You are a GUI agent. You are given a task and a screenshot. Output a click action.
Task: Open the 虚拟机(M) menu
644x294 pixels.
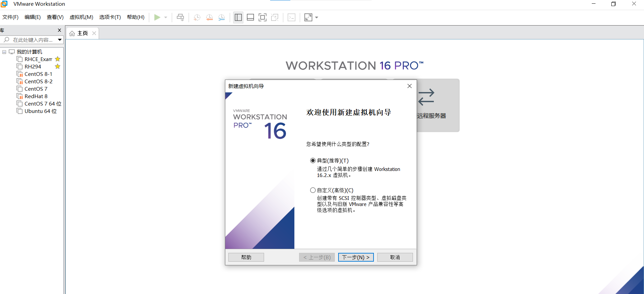tap(82, 17)
